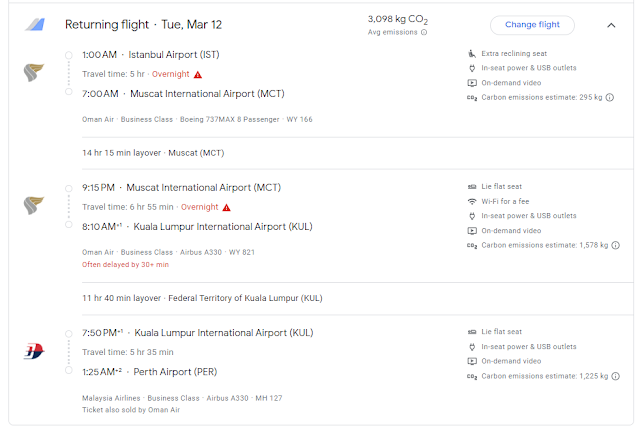
Task: Click the airline logo beside Returning flight header
Action: [x=35, y=24]
